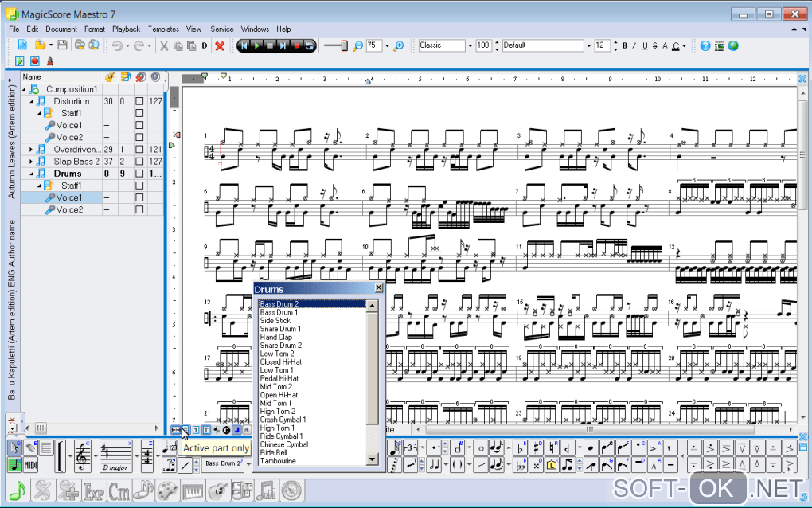Toggle checkbox for Drums Voice2 row
812x508 pixels.
pyautogui.click(x=139, y=209)
